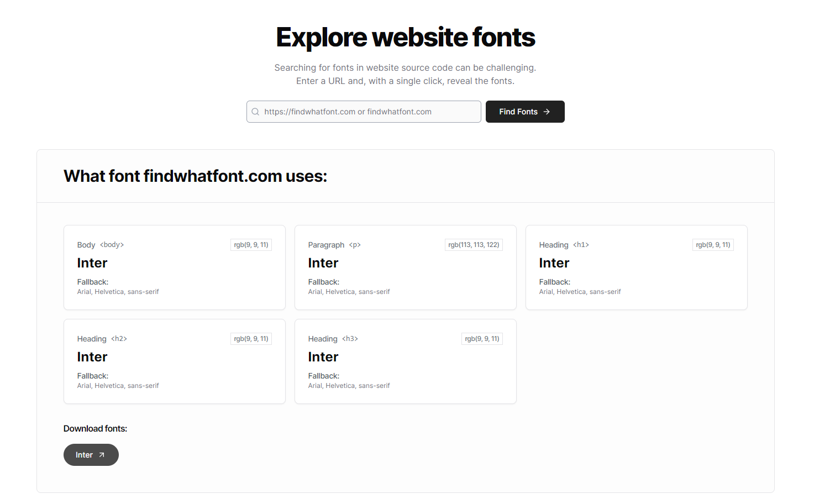
Task: Click fallback fonts list in h2 card
Action: pyautogui.click(x=118, y=386)
